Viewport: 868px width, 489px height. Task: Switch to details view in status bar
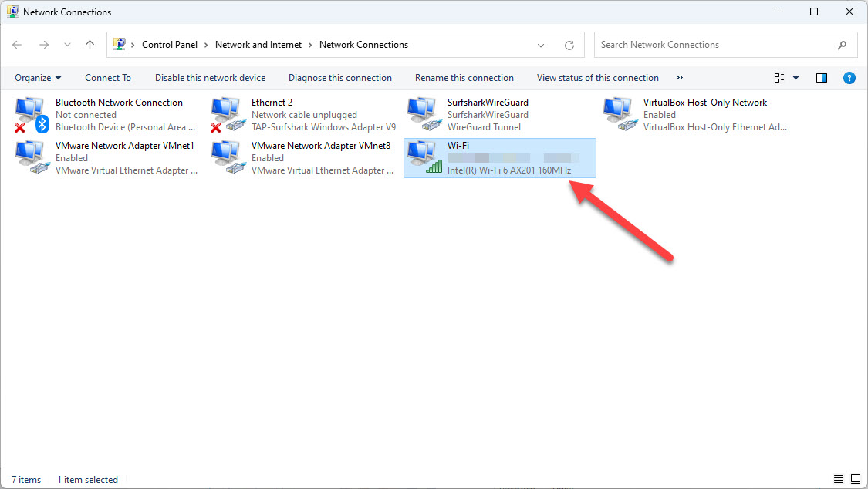tap(839, 479)
